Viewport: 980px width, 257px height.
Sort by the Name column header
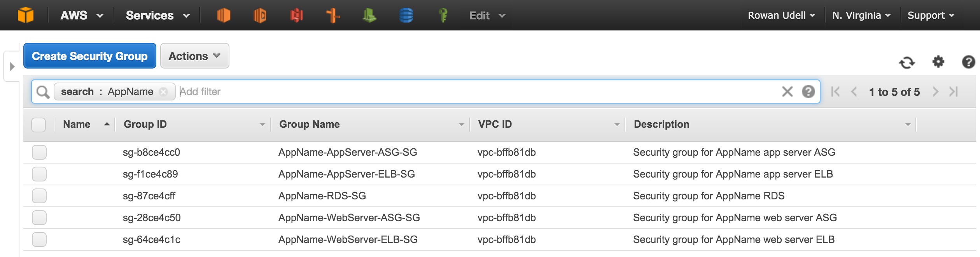click(x=83, y=124)
